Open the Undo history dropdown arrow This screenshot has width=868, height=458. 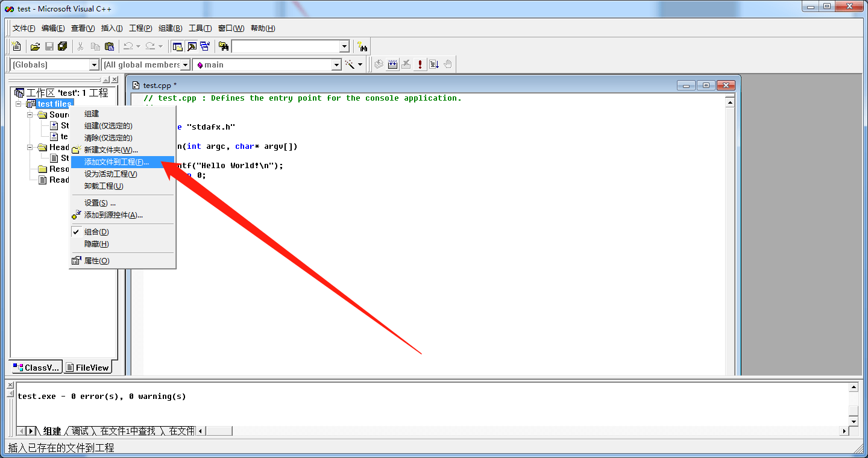138,46
